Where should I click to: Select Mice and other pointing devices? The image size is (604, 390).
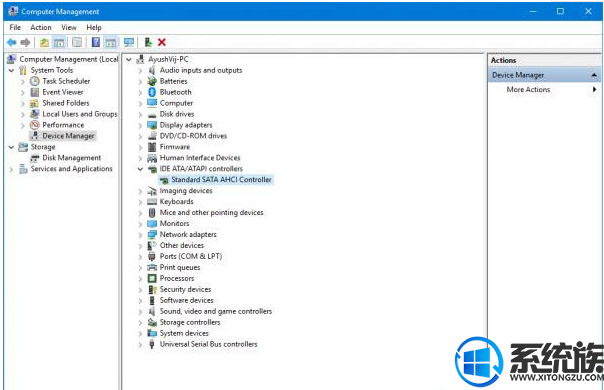point(211,213)
